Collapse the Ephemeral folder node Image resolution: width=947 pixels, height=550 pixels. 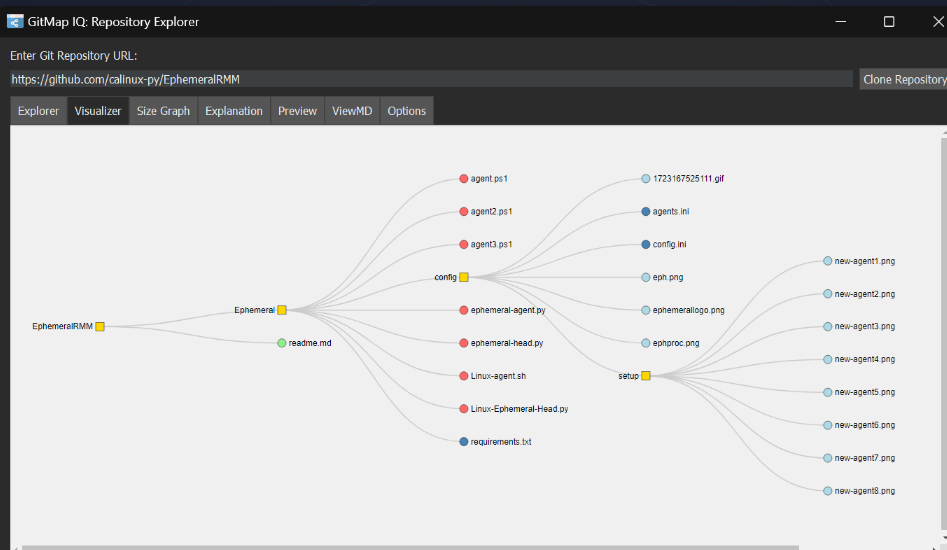[282, 310]
